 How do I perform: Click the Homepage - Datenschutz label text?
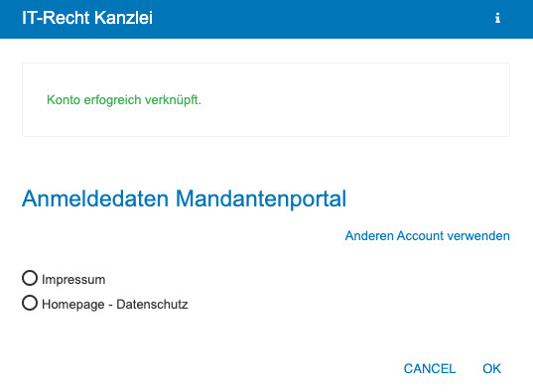click(115, 305)
